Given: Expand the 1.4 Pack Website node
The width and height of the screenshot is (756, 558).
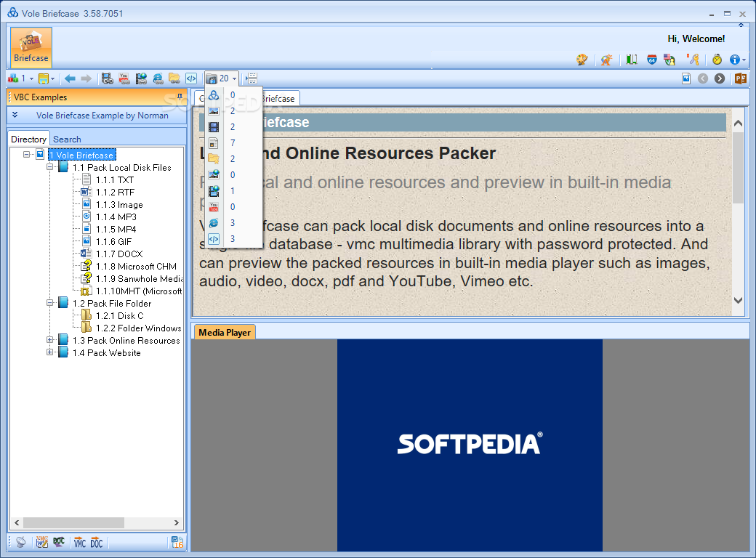Looking at the screenshot, I should [x=49, y=352].
